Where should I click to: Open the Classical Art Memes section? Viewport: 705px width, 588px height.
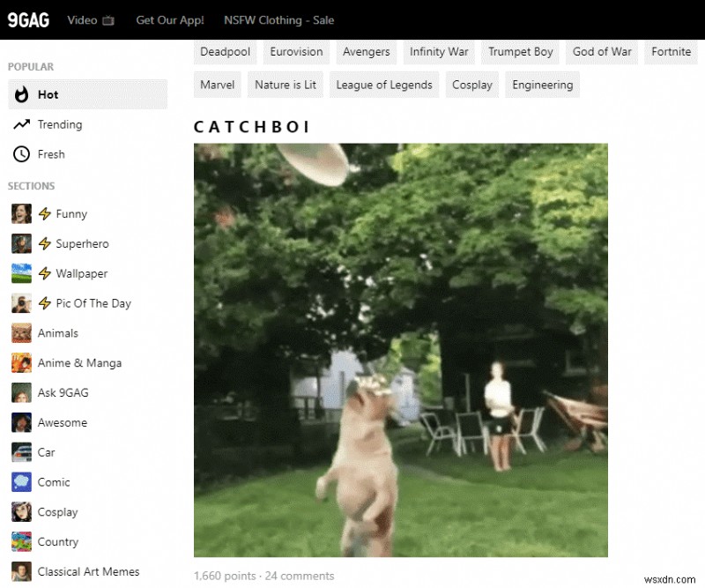click(x=89, y=571)
